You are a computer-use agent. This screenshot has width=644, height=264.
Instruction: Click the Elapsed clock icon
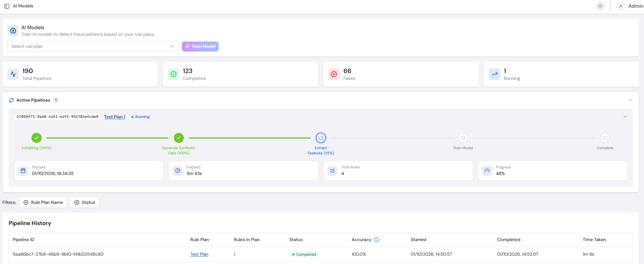(x=178, y=171)
